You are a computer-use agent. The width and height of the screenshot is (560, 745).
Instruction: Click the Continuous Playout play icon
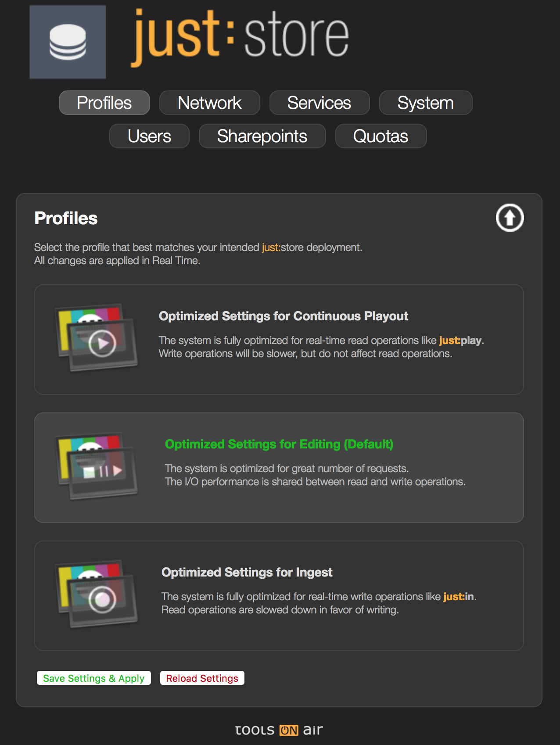pyautogui.click(x=97, y=338)
